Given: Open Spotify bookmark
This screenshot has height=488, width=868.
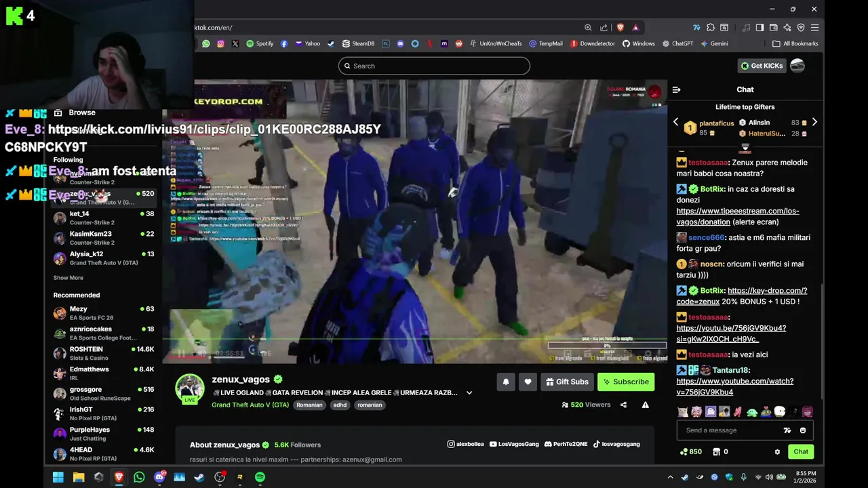Looking at the screenshot, I should click(x=260, y=43).
